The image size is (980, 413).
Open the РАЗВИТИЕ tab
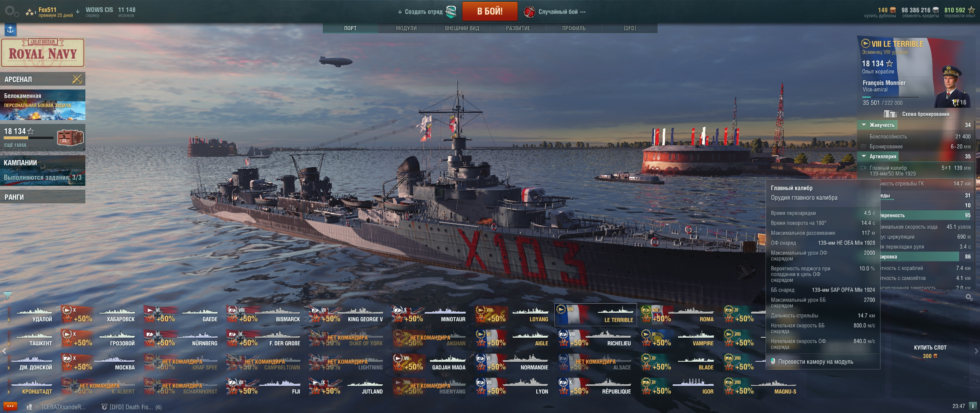[518, 28]
